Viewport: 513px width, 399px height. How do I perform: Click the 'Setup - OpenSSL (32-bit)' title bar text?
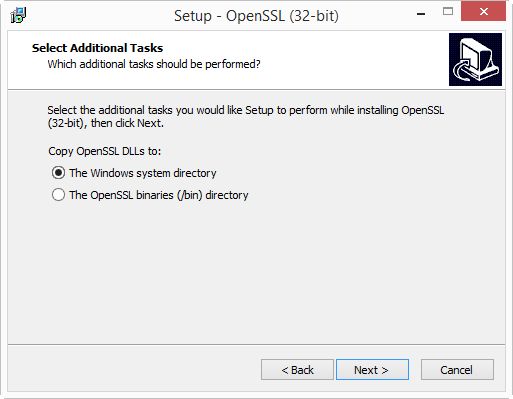tap(256, 16)
